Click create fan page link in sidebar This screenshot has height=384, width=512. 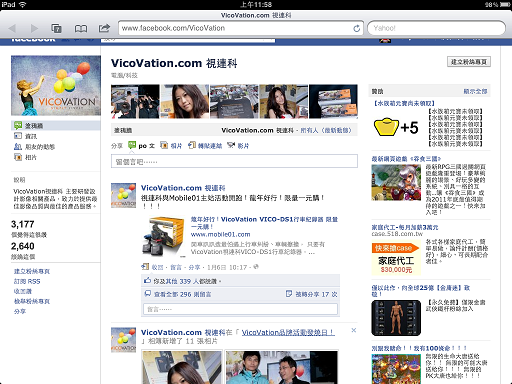click(x=32, y=271)
